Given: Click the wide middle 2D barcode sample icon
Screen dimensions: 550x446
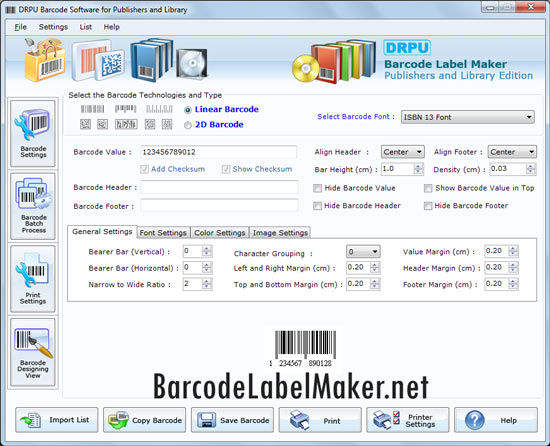Looking at the screenshot, I should click(126, 124).
